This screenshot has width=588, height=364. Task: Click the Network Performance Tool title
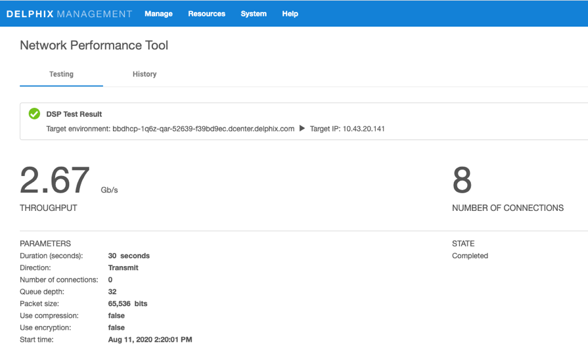94,45
